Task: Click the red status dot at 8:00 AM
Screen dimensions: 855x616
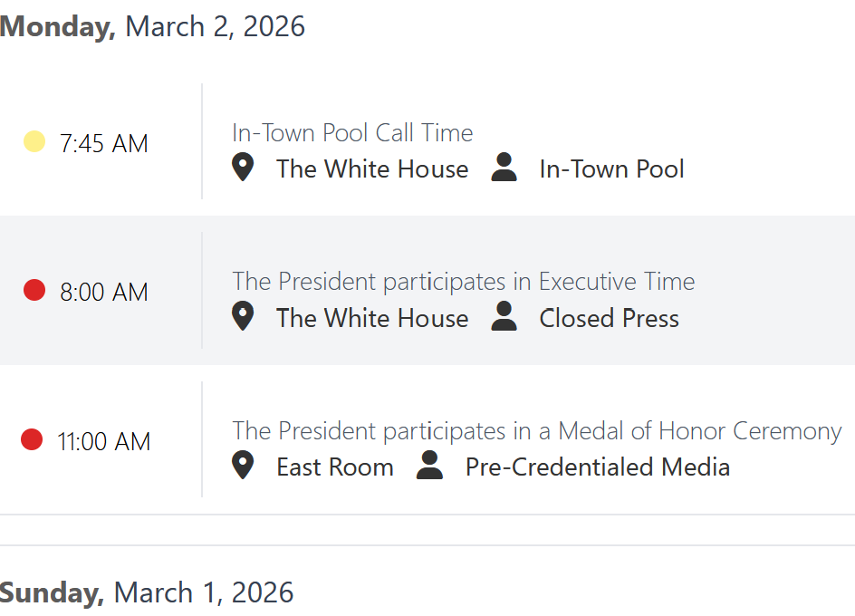Action: click(x=34, y=290)
